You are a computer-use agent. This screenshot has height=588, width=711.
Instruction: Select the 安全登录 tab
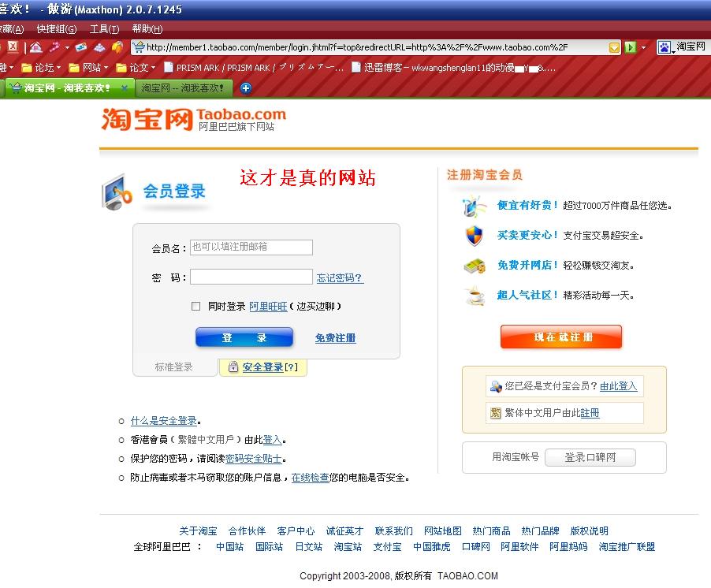click(x=263, y=367)
